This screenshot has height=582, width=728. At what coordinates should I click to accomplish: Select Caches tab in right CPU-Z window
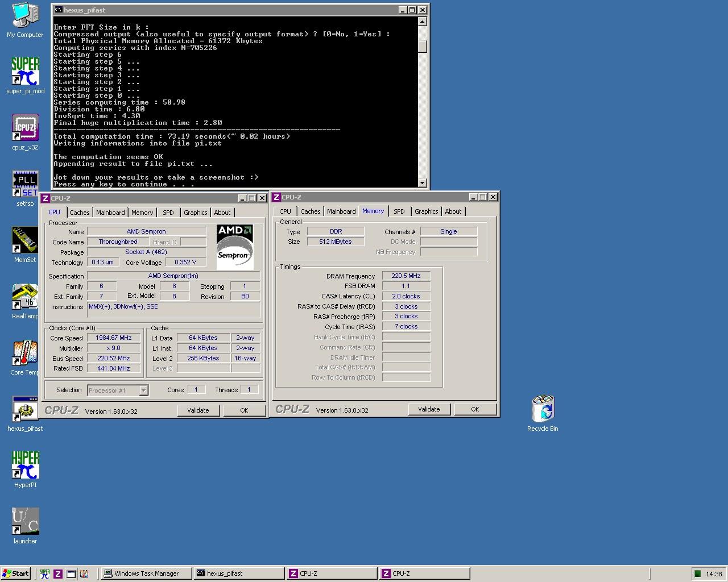coord(311,211)
